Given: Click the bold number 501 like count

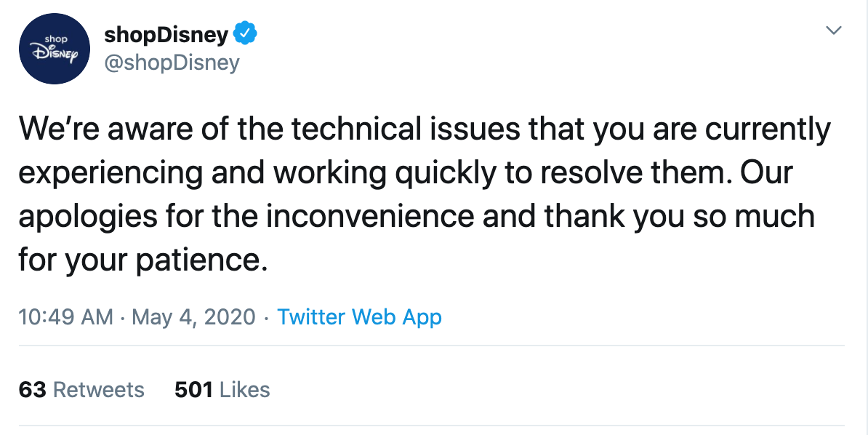Looking at the screenshot, I should coord(193,390).
